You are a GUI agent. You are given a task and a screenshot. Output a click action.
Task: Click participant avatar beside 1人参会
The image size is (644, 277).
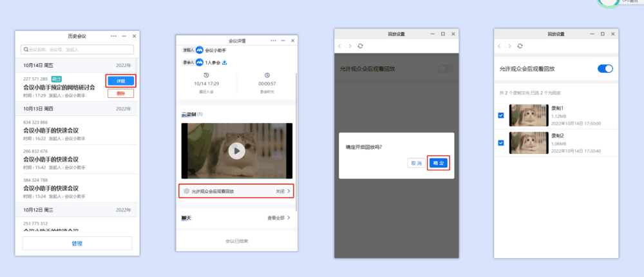coord(200,62)
